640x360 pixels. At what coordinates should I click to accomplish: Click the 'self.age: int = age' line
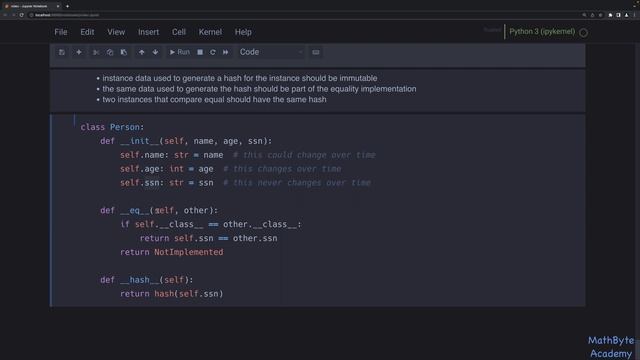[x=167, y=169]
